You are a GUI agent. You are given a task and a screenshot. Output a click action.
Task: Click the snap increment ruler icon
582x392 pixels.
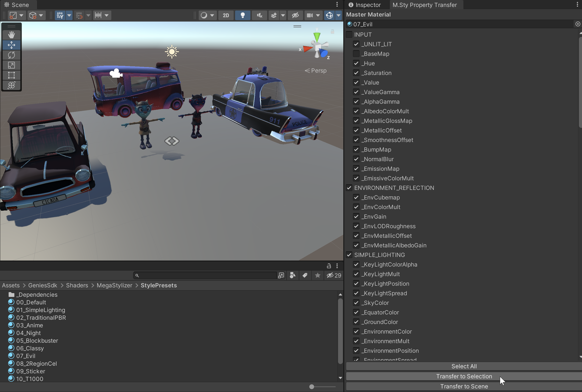[98, 15]
